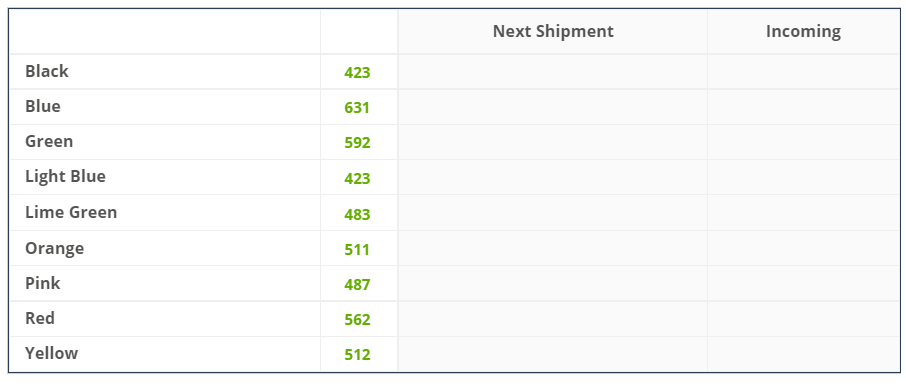Screen dimensions: 906x390
Task: Select the Black row label
Action: pyautogui.click(x=47, y=71)
